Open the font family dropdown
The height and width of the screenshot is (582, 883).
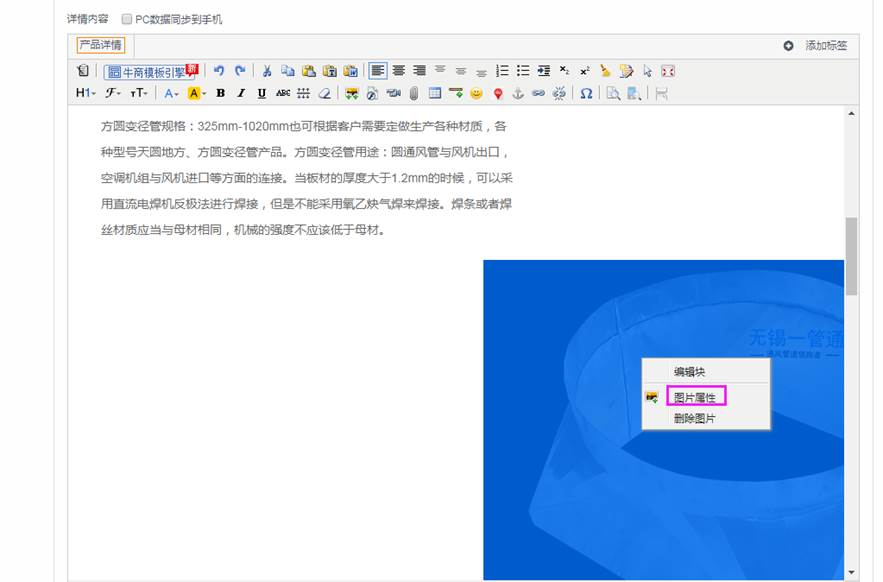click(113, 93)
